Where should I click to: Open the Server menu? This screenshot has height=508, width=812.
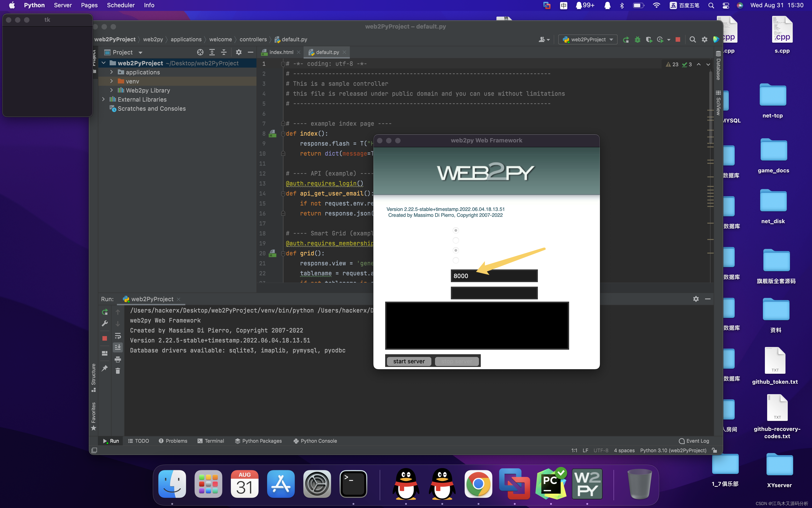[x=63, y=5]
